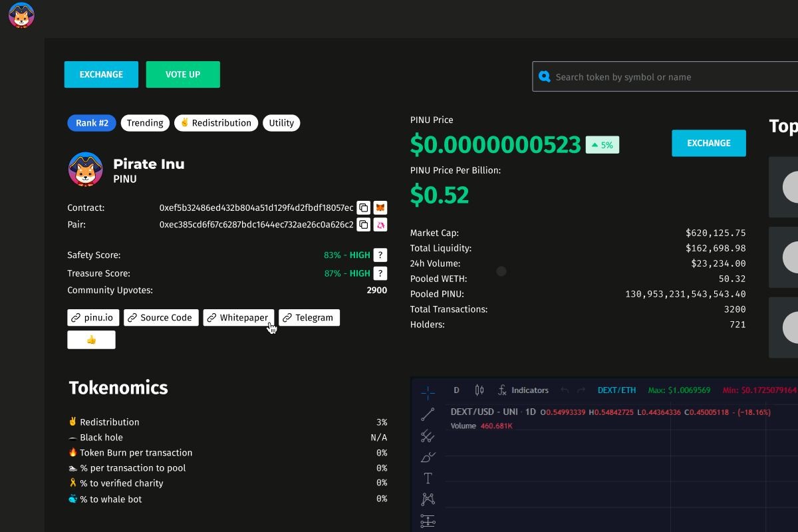
Task: Click the Token Burn per transaction row
Action: [x=227, y=453]
